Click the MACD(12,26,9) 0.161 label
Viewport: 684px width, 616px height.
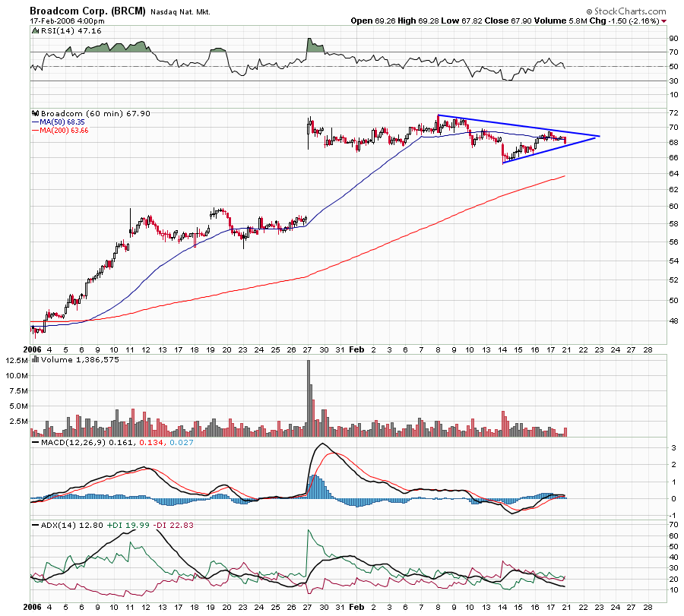tap(89, 443)
